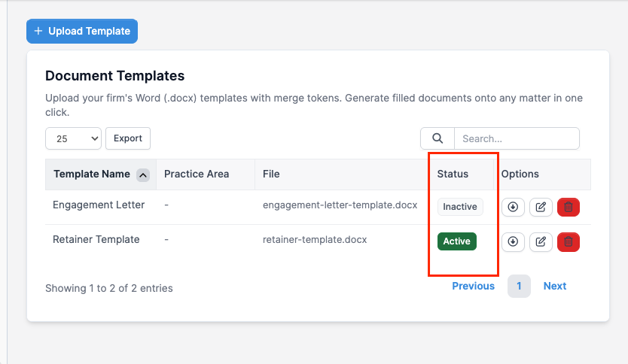Edit the Retainer Template entry
The width and height of the screenshot is (628, 364).
pos(541,241)
